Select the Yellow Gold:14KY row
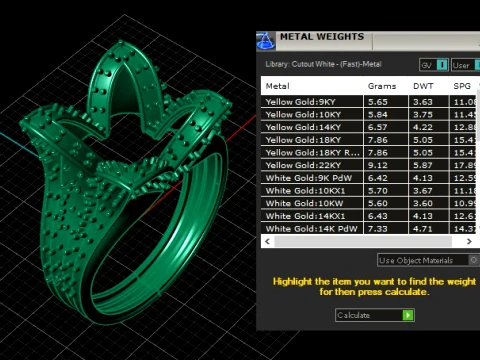This screenshot has width=480, height=360. pyautogui.click(x=369, y=127)
